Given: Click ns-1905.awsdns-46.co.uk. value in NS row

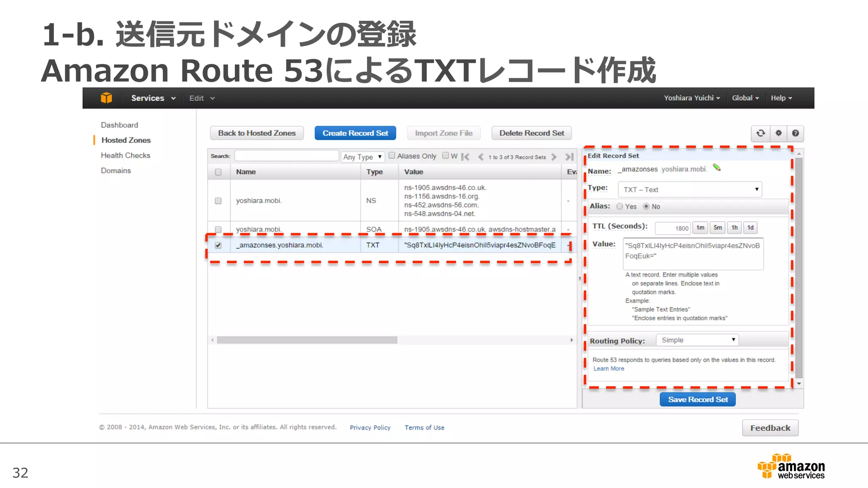Looking at the screenshot, I should tap(445, 188).
